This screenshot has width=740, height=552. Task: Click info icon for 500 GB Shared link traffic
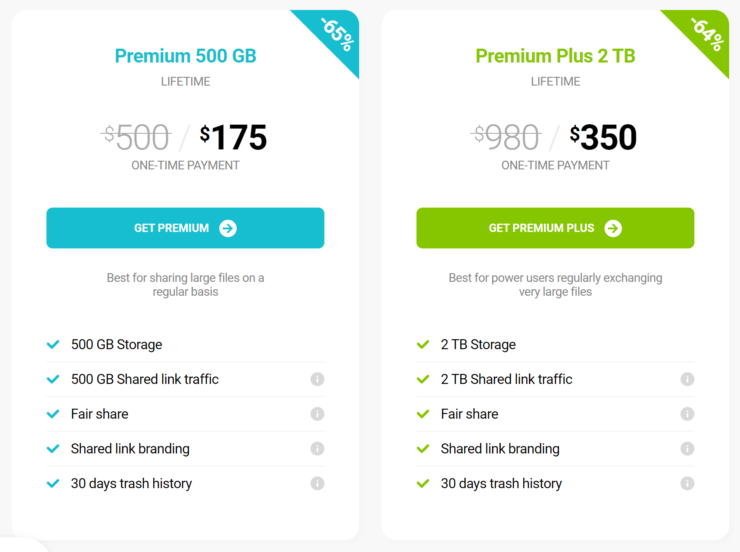(317, 379)
